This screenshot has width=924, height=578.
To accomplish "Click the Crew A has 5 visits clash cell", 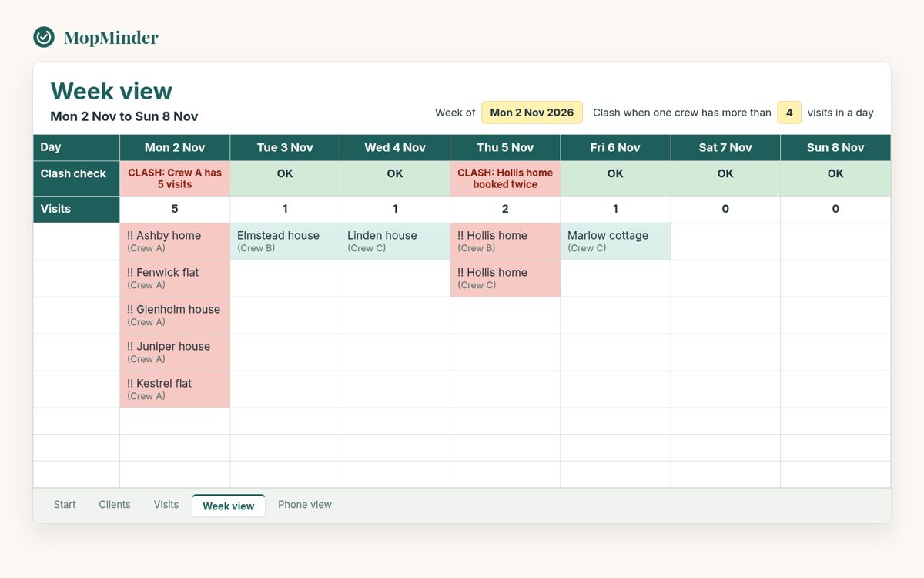I will coord(175,179).
